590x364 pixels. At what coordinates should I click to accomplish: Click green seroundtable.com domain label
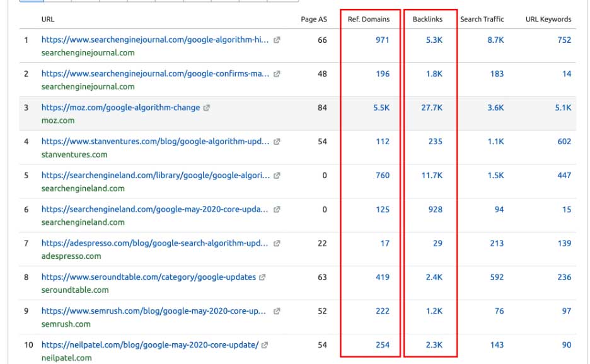coord(75,290)
